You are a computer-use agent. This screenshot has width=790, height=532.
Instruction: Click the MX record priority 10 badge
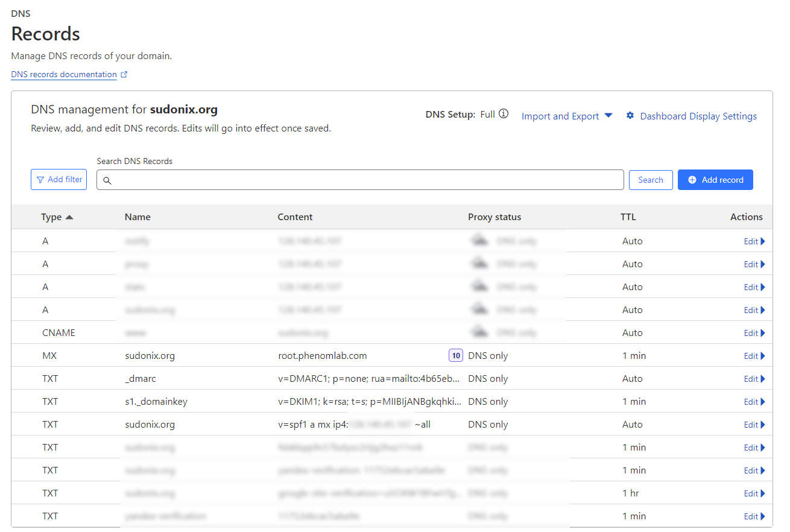tap(456, 356)
